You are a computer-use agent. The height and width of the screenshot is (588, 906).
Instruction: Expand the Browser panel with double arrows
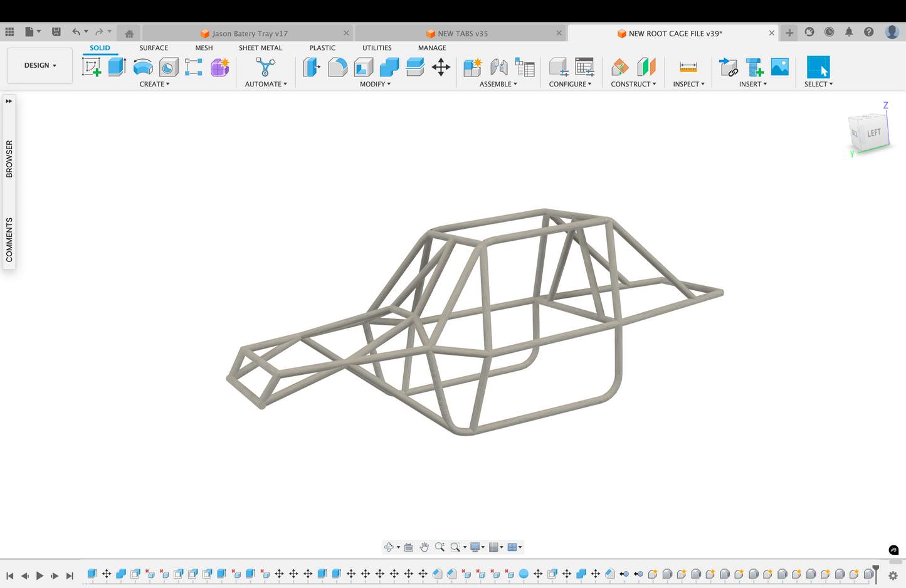click(x=9, y=101)
